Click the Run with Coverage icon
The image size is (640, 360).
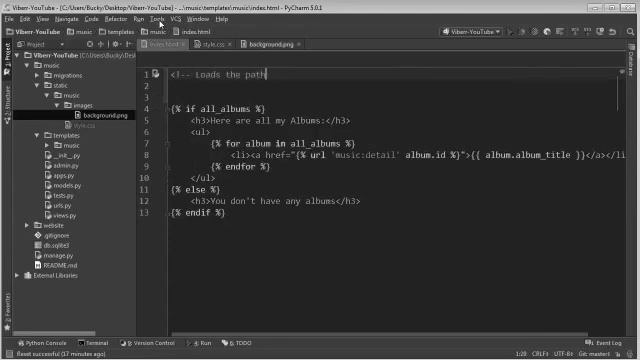(x=534, y=31)
